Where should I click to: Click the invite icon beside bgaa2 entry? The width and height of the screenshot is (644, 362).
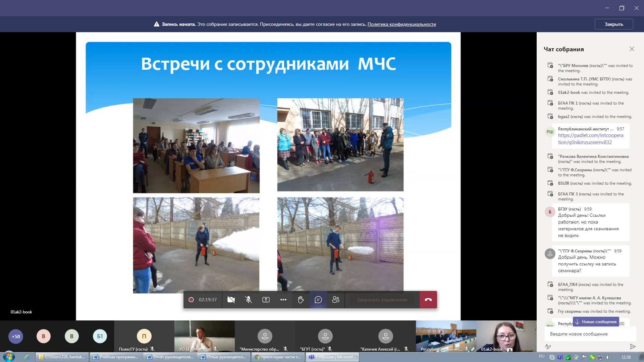(550, 117)
